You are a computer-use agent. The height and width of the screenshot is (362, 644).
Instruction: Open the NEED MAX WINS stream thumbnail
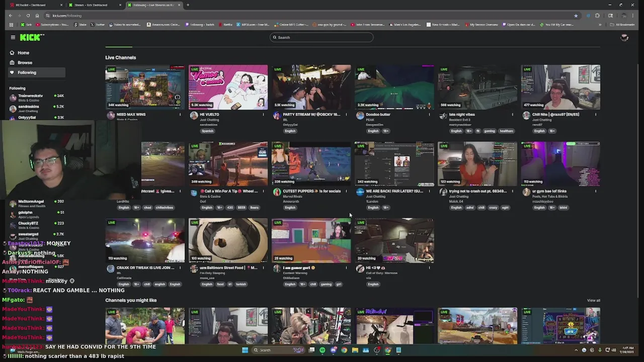click(x=145, y=87)
